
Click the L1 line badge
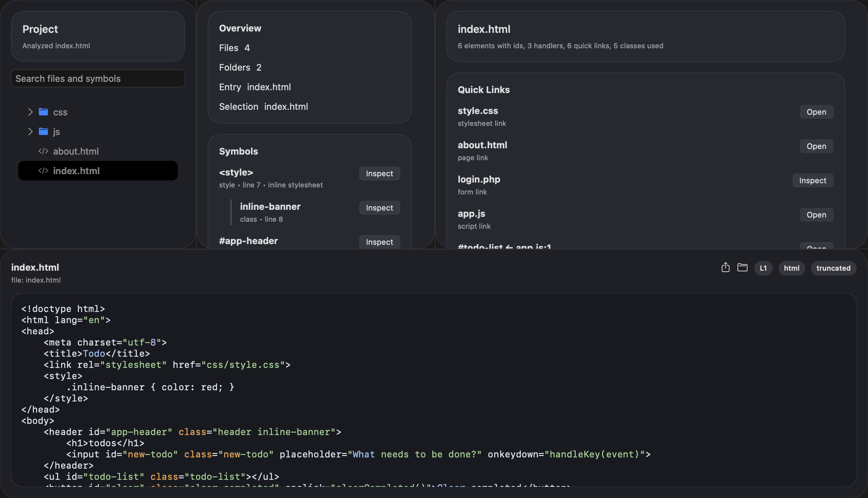pos(763,268)
